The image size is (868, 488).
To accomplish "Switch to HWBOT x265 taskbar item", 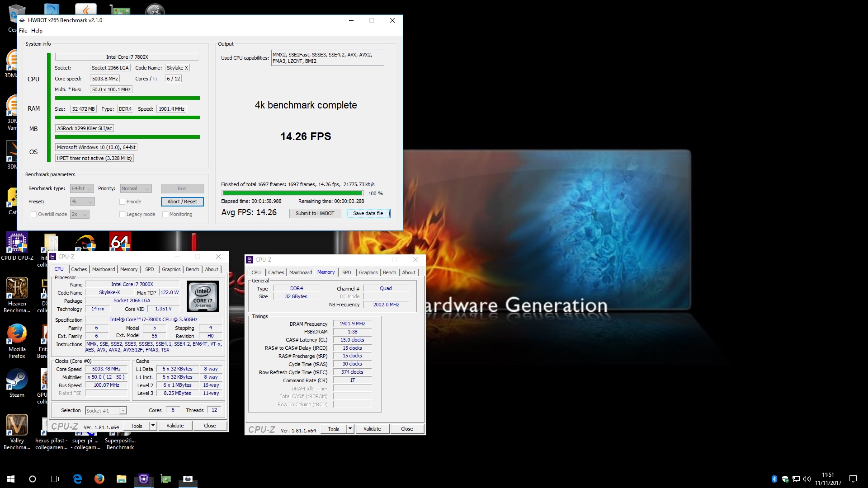I will click(188, 479).
